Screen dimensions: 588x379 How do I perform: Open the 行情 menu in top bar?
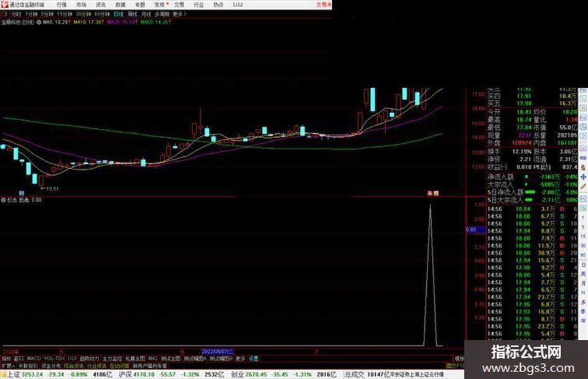62,4
